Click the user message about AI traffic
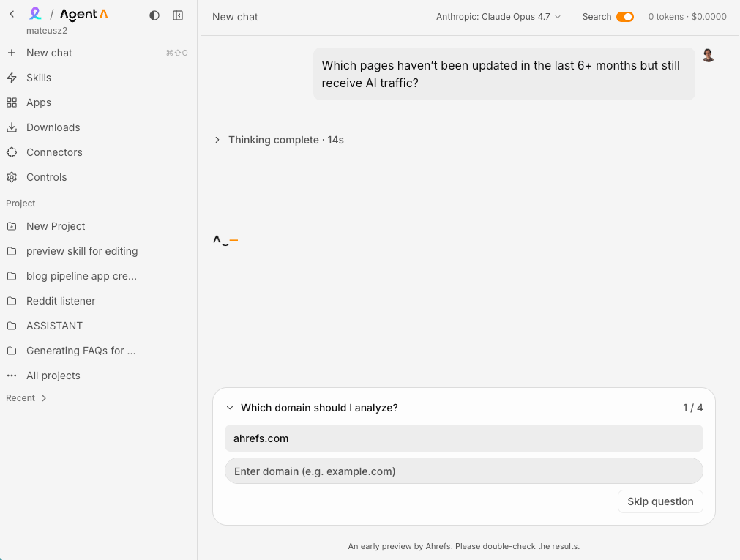Viewport: 740px width, 560px height. [504, 74]
